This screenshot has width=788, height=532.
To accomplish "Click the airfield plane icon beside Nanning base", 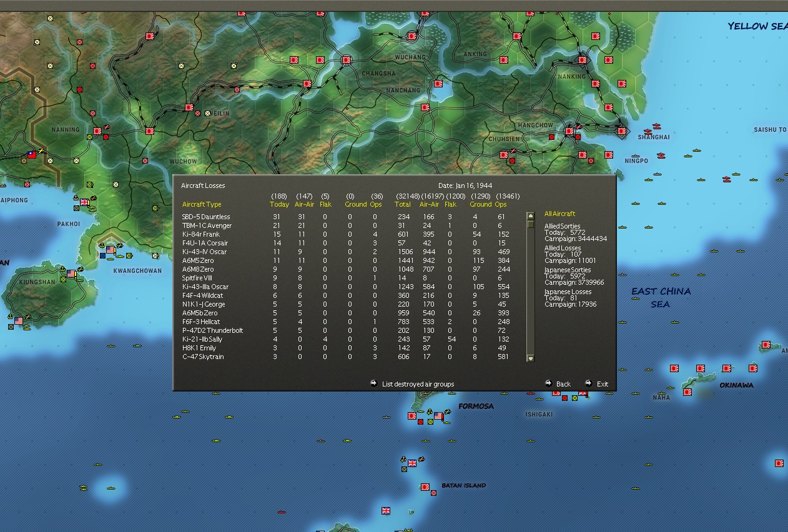I will [107, 127].
